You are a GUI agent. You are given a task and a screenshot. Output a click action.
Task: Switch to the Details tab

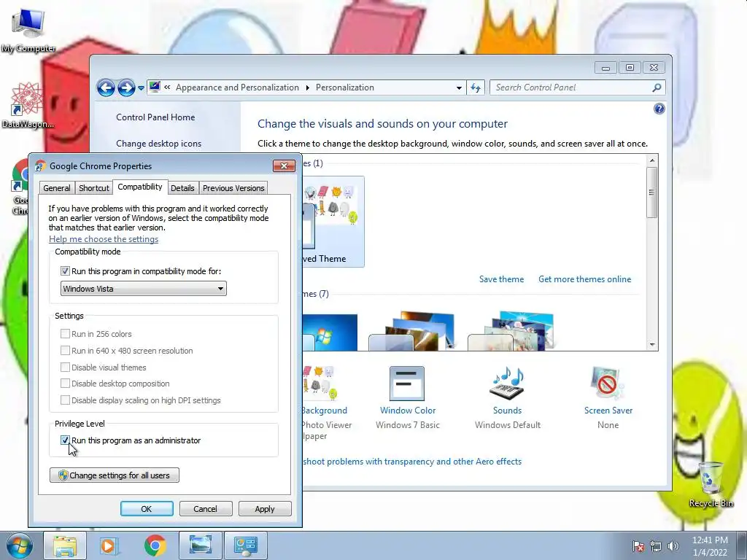pyautogui.click(x=182, y=188)
